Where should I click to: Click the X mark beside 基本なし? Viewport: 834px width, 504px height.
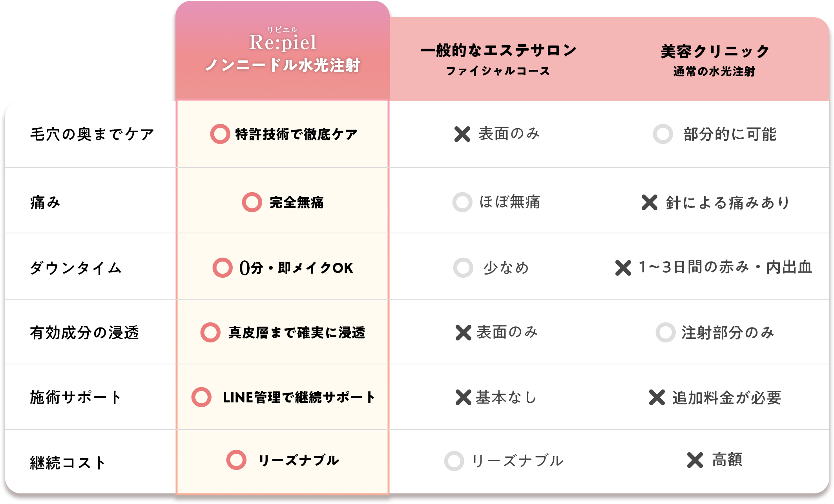pos(463,397)
